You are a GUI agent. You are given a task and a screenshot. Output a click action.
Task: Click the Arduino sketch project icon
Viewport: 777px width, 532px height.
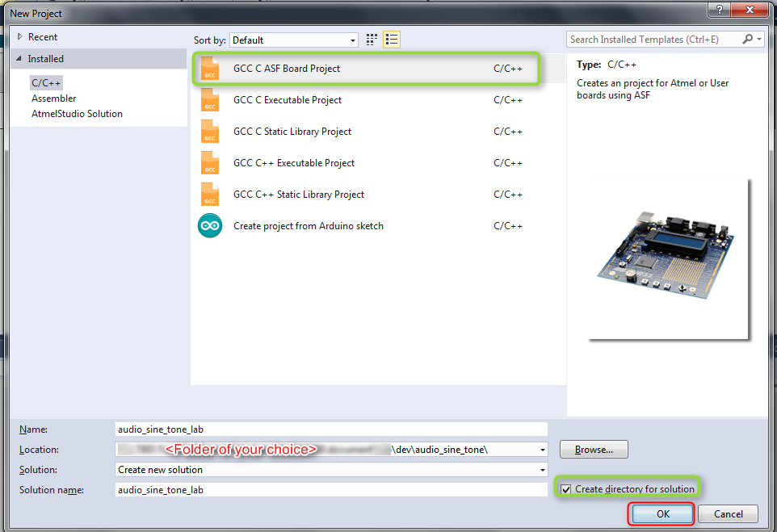(x=210, y=226)
